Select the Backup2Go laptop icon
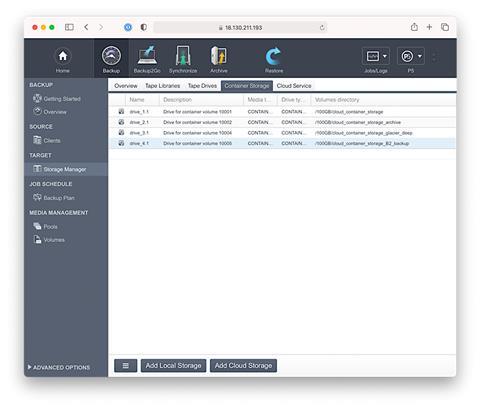The image size is (480, 408). [x=147, y=55]
